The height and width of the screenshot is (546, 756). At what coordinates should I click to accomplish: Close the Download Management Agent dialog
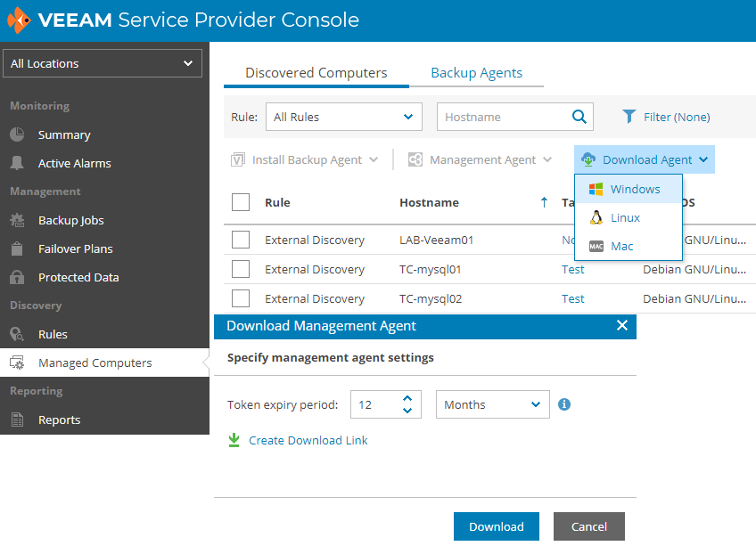622,325
